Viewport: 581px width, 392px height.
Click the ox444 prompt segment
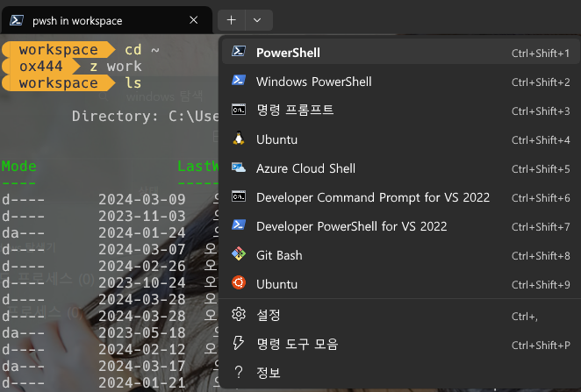[40, 67]
